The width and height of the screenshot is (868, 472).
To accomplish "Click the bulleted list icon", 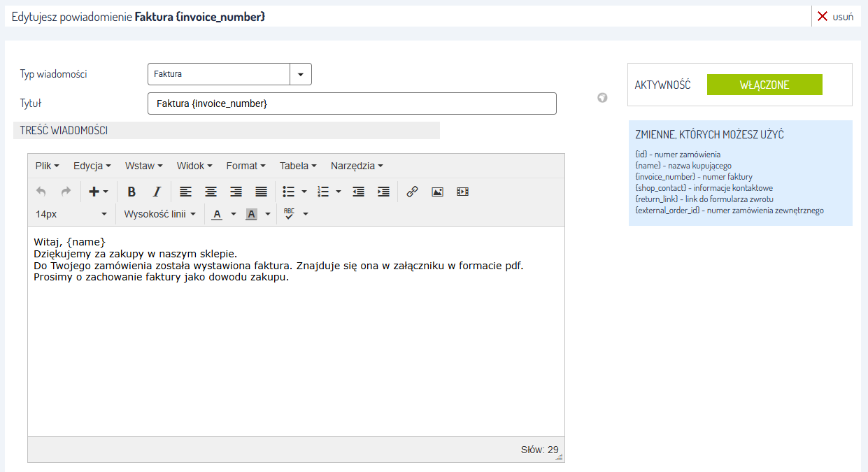I will click(x=288, y=192).
